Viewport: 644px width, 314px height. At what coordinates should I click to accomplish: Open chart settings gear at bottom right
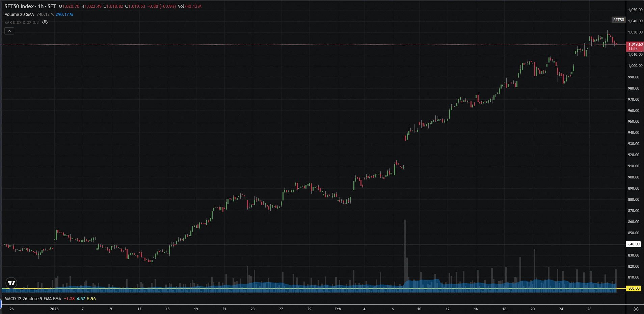pyautogui.click(x=636, y=309)
